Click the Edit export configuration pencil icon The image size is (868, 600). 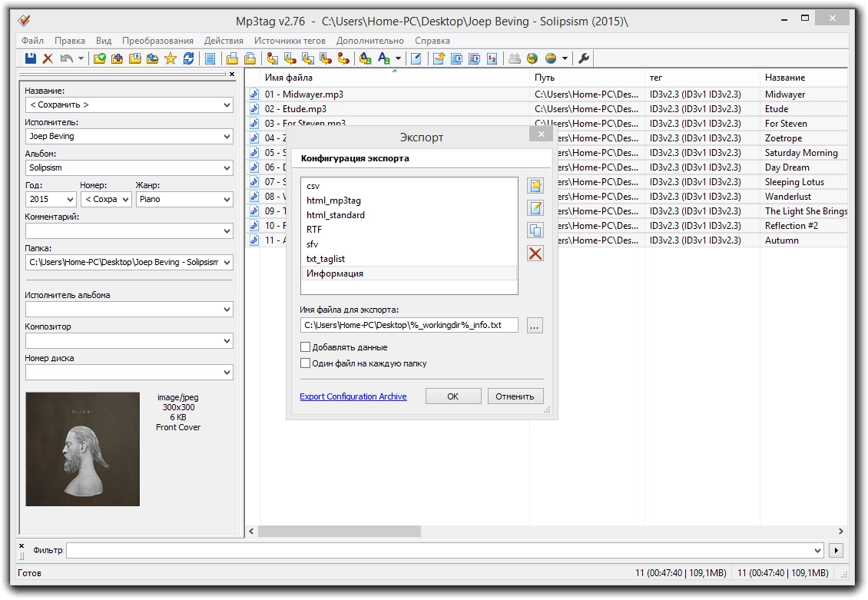(x=535, y=208)
